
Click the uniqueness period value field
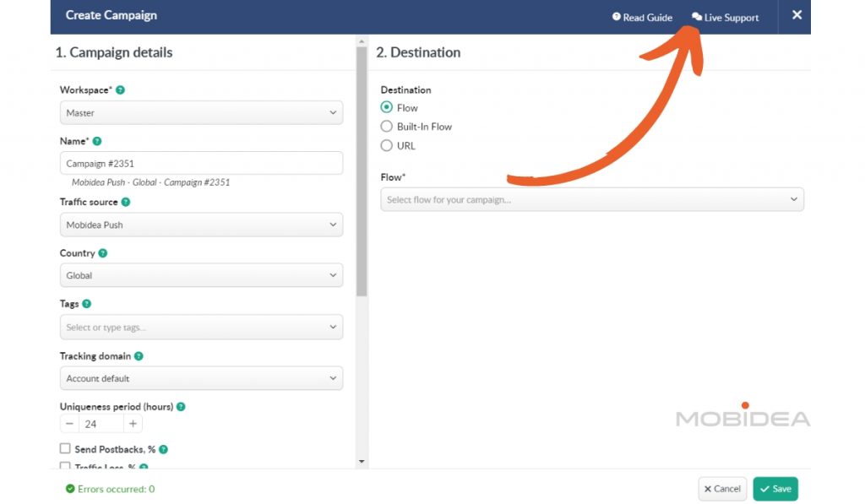[x=101, y=424]
